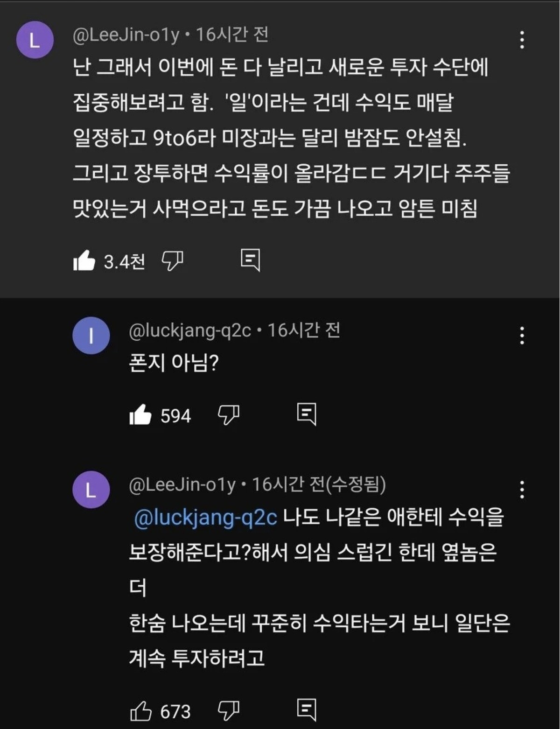Dislike the luckjang-q2c reply
Viewport: 560px width, 729px height.
(x=229, y=414)
